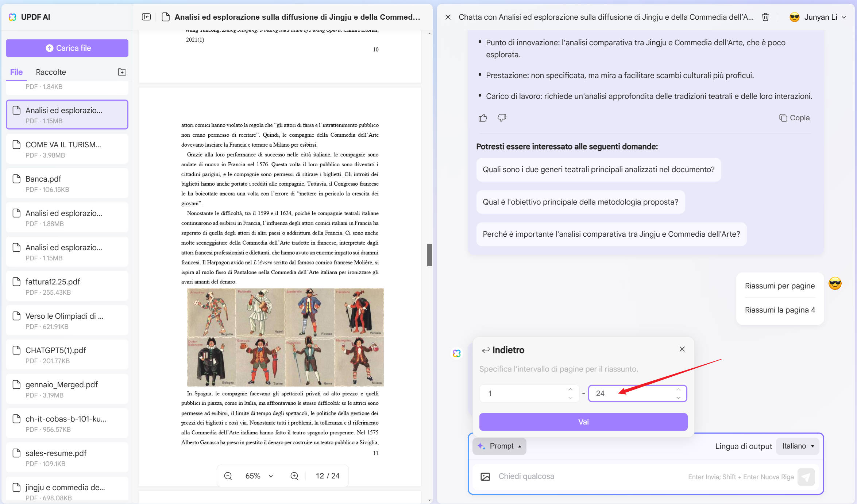
Task: Click the new collection folder icon
Action: (x=122, y=72)
